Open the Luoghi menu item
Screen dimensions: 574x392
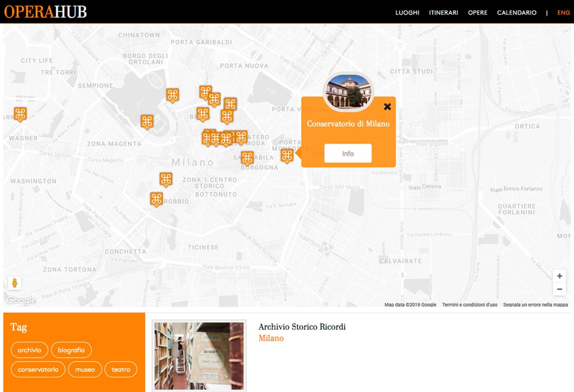pos(407,13)
